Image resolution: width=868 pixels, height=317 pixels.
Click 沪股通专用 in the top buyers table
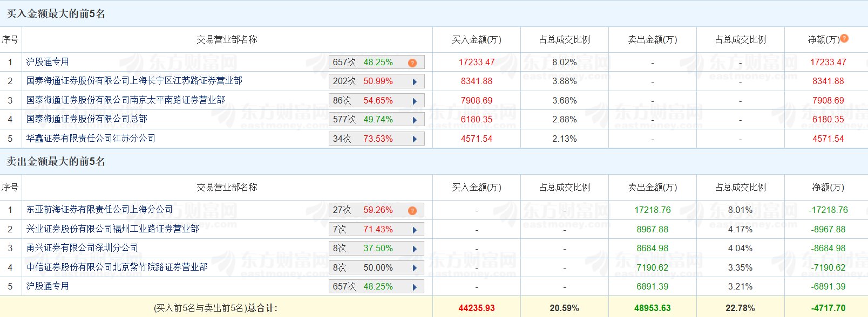click(x=48, y=62)
